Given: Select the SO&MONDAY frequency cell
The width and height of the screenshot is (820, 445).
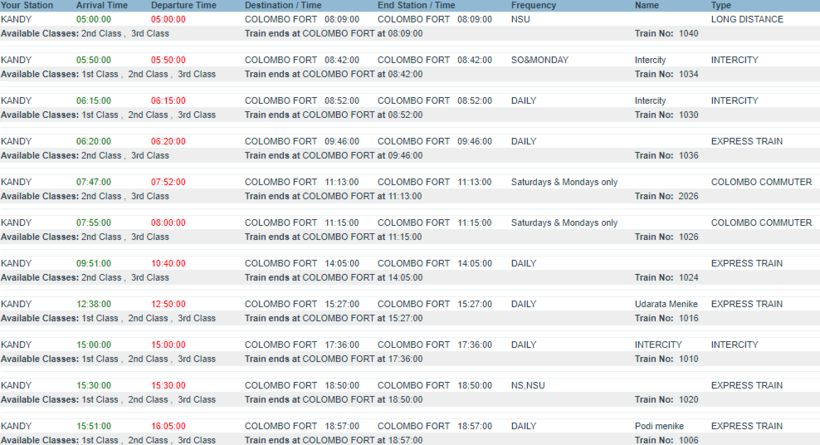Looking at the screenshot, I should (x=539, y=60).
